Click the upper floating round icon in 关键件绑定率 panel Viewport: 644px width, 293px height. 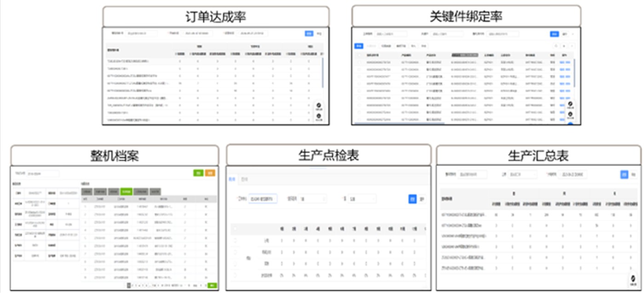click(x=570, y=104)
